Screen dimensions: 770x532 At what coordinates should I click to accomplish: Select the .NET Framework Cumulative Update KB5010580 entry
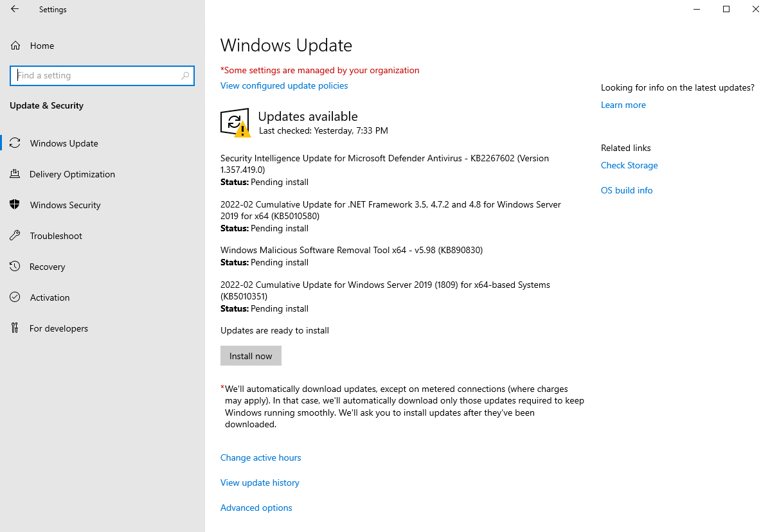click(390, 216)
